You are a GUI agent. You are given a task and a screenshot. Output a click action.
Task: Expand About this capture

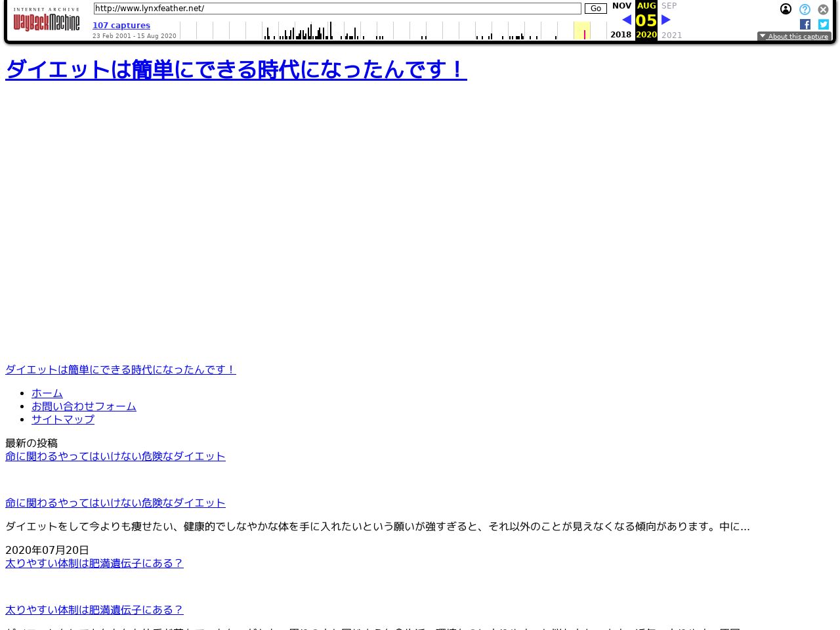pyautogui.click(x=794, y=37)
